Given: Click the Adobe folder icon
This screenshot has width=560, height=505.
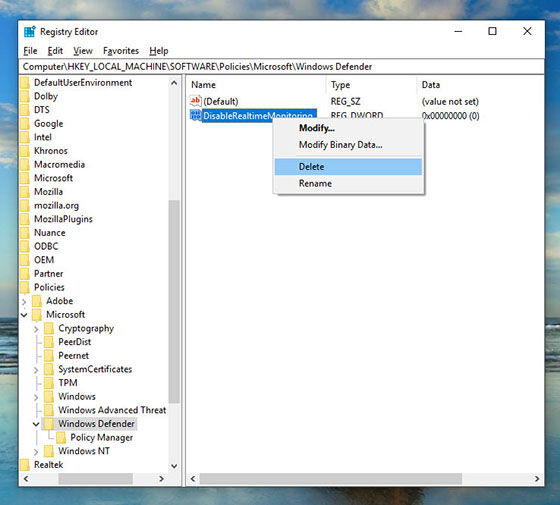Looking at the screenshot, I should point(37,301).
